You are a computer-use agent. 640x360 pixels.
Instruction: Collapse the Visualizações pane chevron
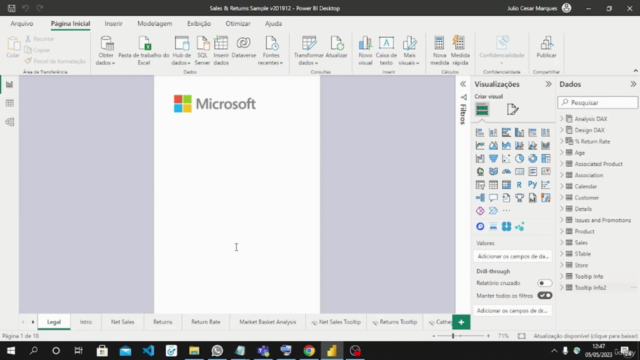548,84
